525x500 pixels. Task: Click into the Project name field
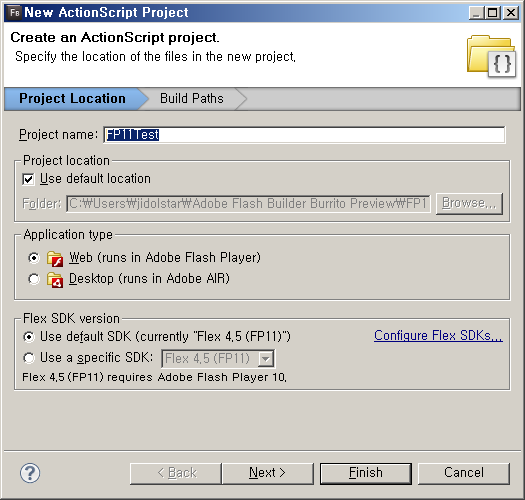[304, 135]
